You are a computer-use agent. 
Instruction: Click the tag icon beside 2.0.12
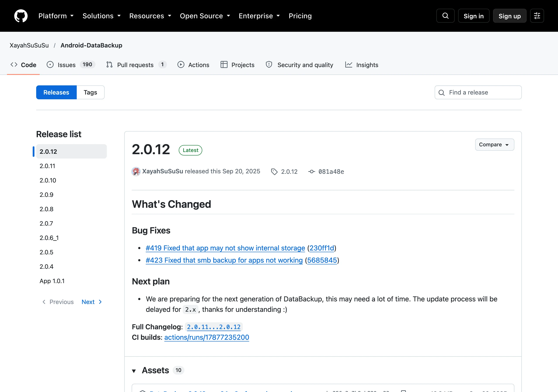274,172
